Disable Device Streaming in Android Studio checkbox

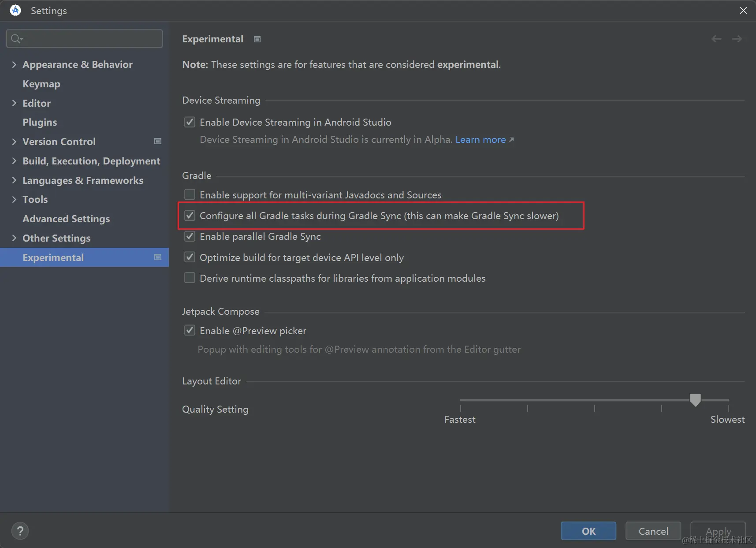[190, 122]
